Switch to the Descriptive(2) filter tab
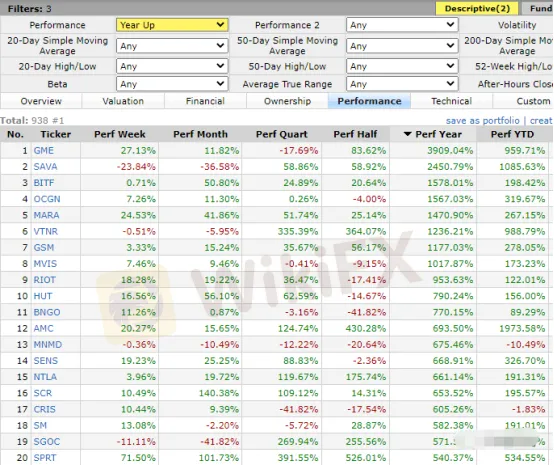The image size is (554, 465). [x=477, y=8]
